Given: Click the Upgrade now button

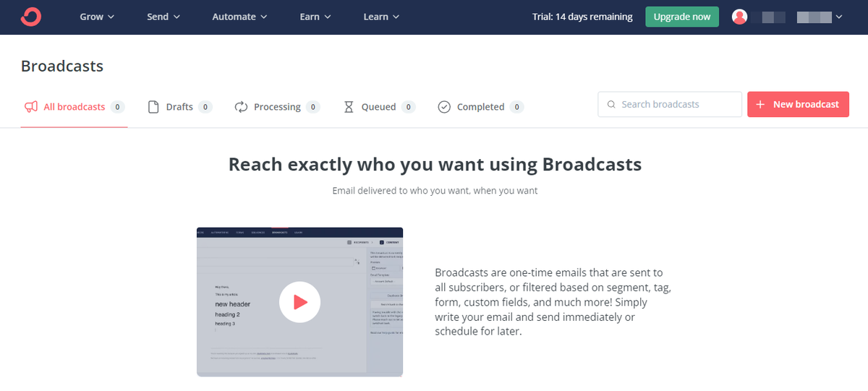Looking at the screenshot, I should point(682,17).
